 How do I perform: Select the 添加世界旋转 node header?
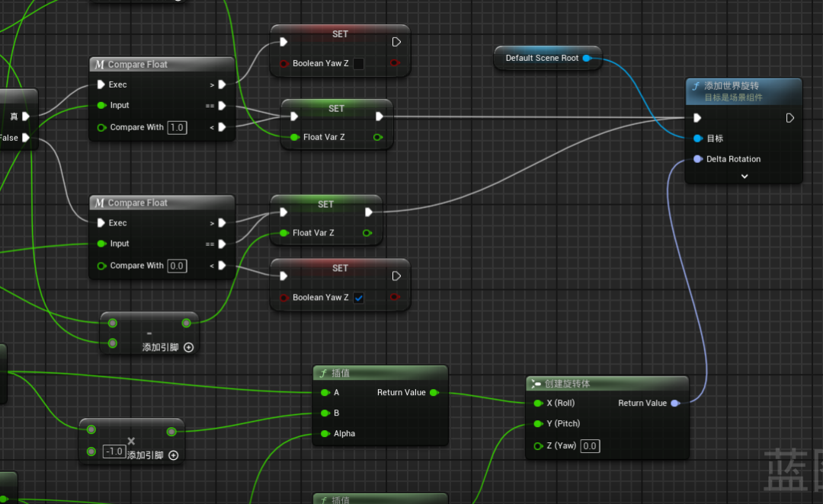point(744,91)
